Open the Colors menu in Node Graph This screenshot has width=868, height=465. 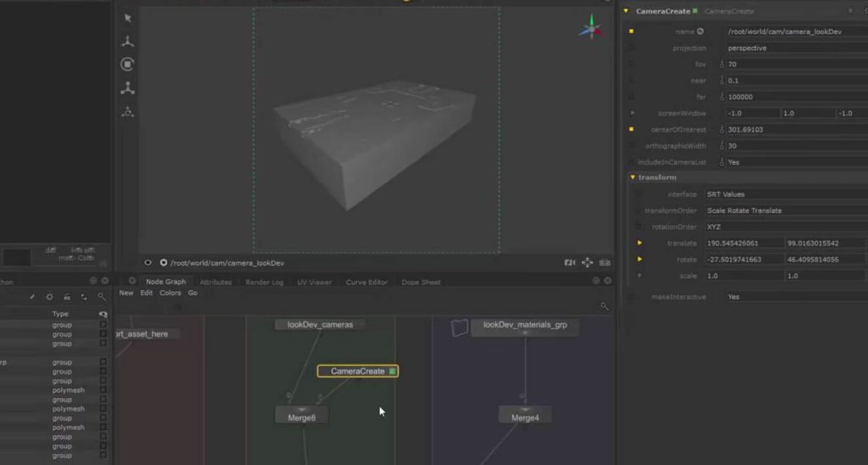(170, 294)
